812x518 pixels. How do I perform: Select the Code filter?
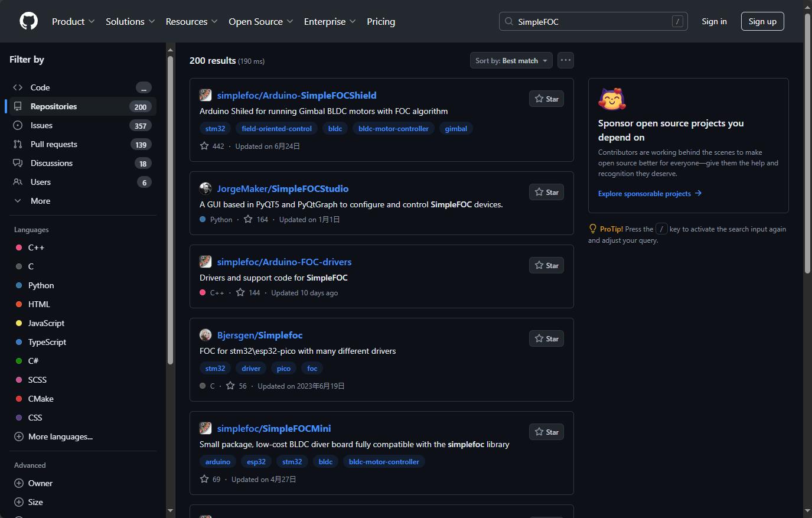[83, 87]
